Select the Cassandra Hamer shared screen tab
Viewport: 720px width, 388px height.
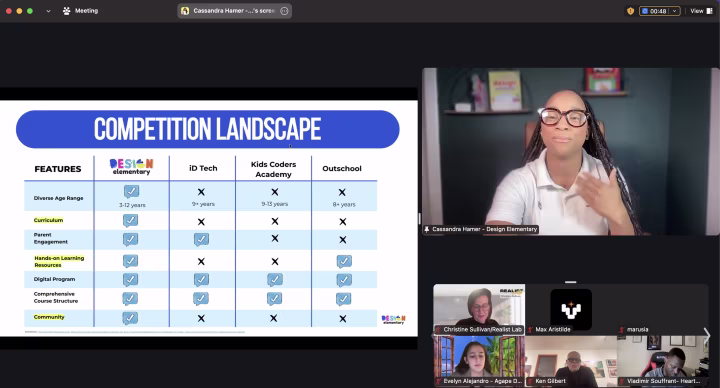(235, 11)
